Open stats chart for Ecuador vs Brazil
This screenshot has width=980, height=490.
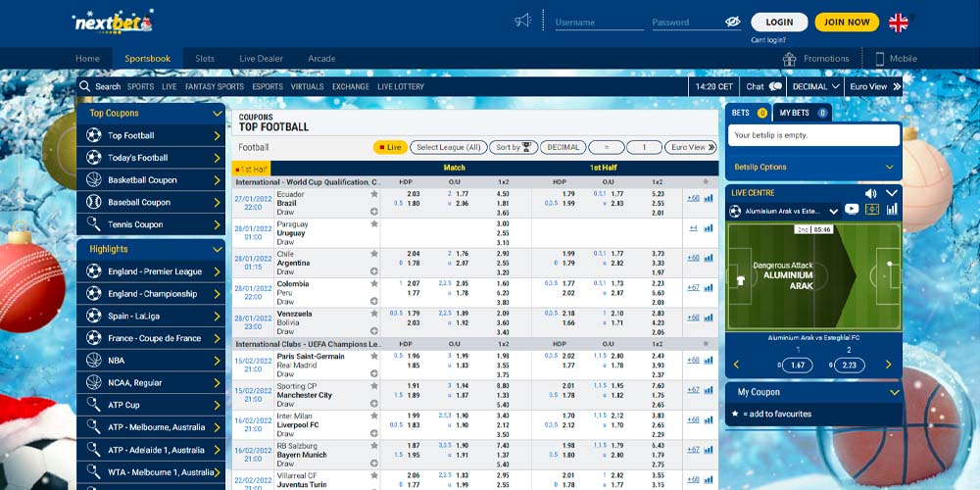tap(709, 198)
